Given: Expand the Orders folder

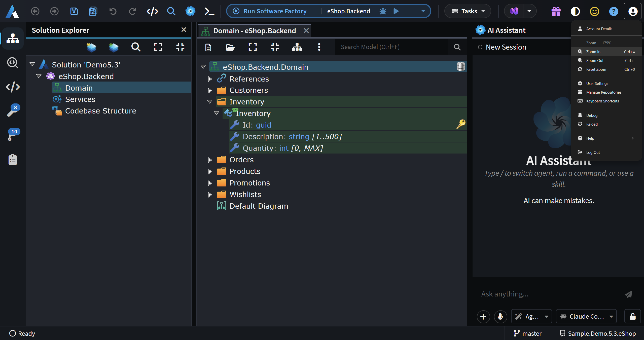Looking at the screenshot, I should 210,160.
